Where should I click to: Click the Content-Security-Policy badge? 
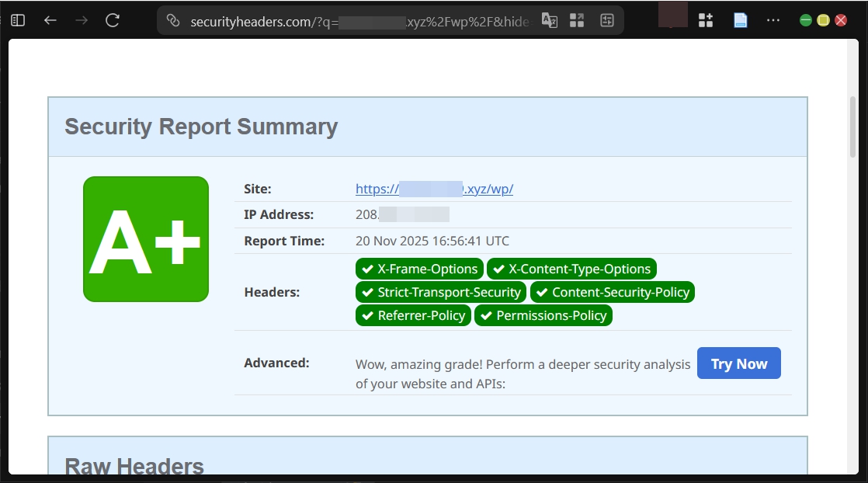(612, 292)
